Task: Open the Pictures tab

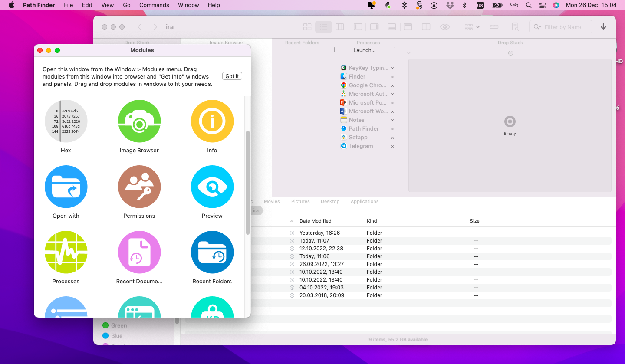Action: (x=300, y=201)
